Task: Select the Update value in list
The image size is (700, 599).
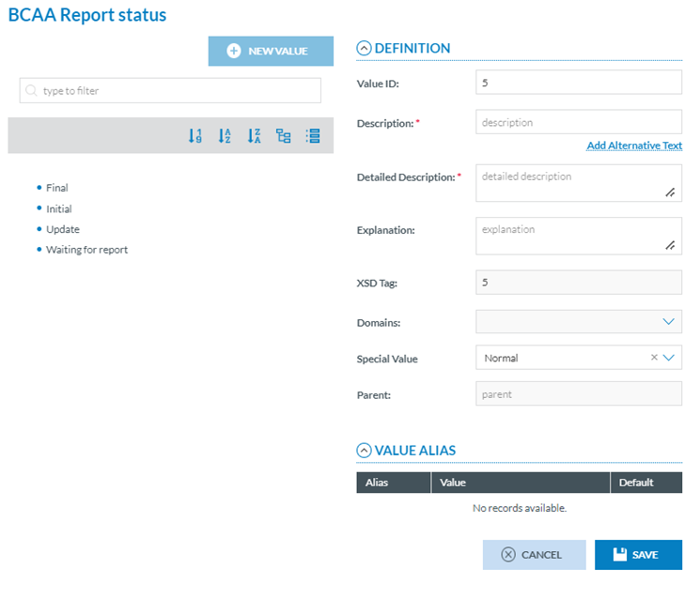Action: click(x=63, y=229)
